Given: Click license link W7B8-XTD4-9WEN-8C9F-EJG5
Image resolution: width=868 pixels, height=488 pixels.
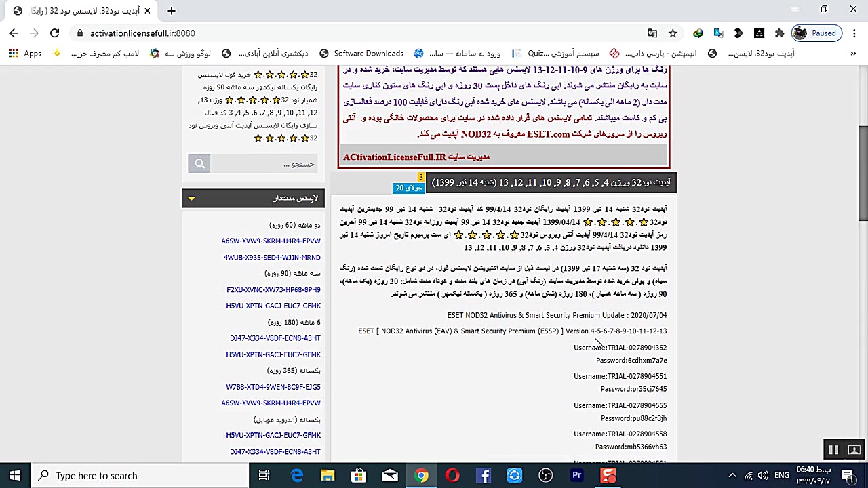Looking at the screenshot, I should [x=273, y=386].
